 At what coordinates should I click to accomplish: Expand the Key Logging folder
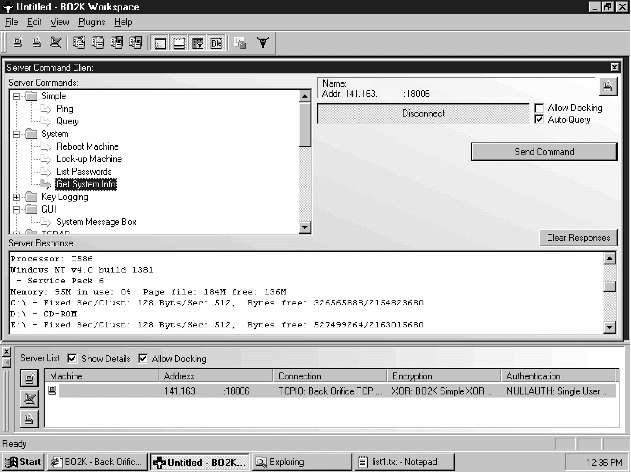(16, 197)
